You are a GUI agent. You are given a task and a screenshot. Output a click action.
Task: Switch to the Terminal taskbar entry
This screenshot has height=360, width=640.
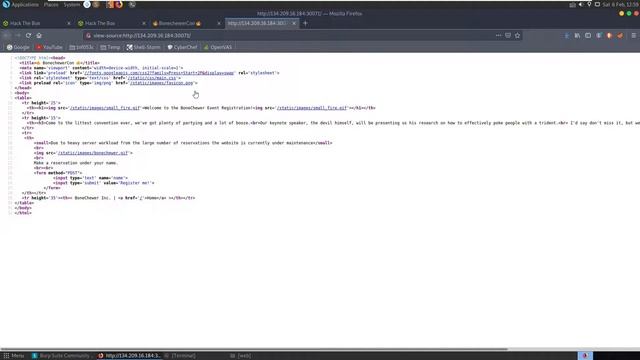coord(180,356)
